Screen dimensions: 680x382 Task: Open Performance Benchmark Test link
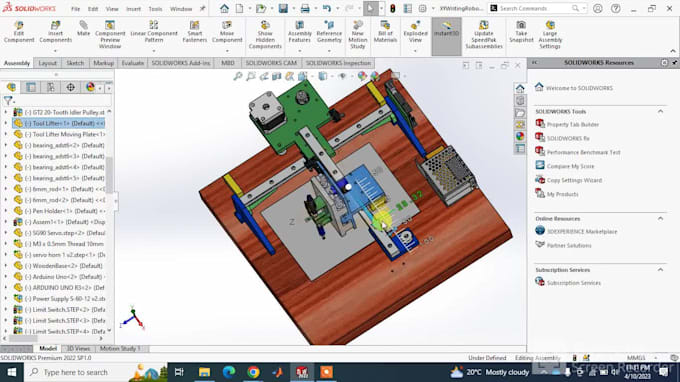583,152
